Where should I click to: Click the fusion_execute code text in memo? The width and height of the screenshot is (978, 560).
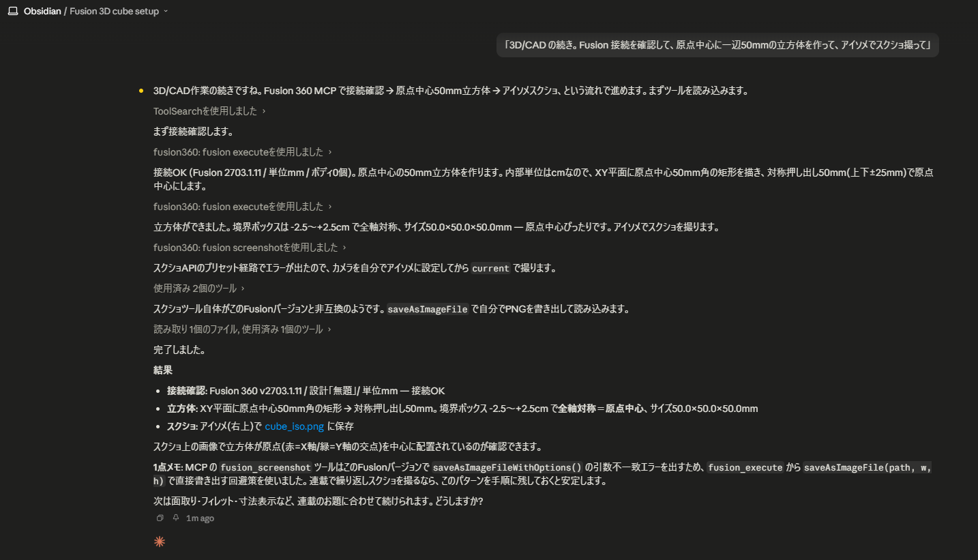745,467
